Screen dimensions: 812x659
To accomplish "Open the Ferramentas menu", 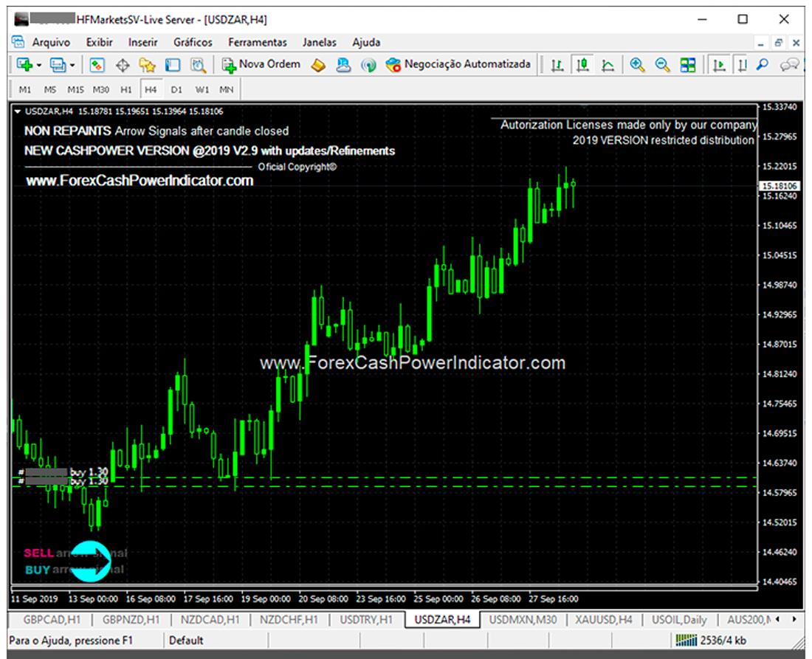I will [258, 43].
